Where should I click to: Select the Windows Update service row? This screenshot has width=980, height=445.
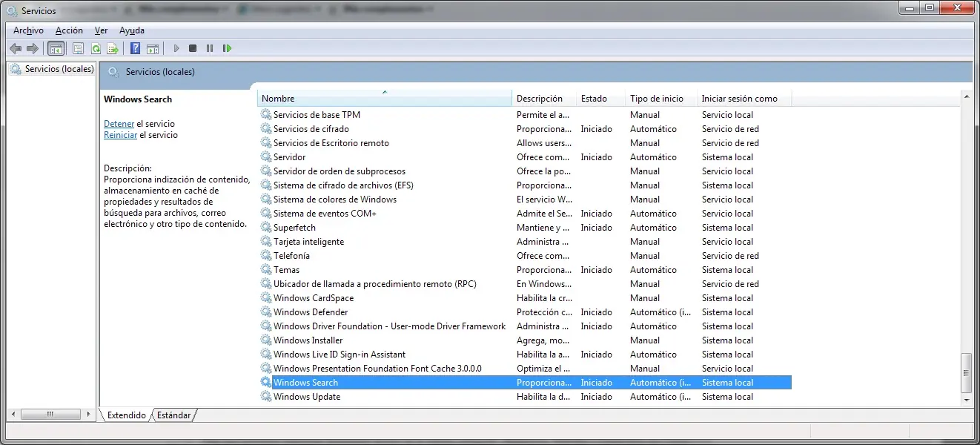pos(307,397)
